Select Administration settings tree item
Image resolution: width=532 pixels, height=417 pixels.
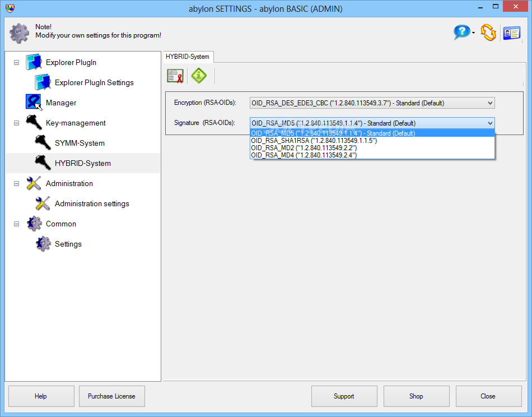[x=92, y=203]
